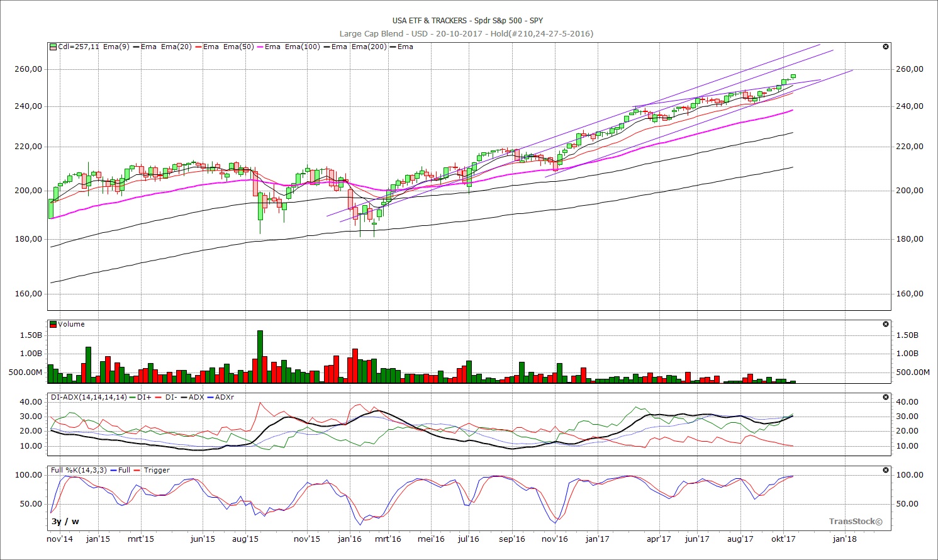
Task: Click the left 260,00 price label
Action: pyautogui.click(x=28, y=69)
